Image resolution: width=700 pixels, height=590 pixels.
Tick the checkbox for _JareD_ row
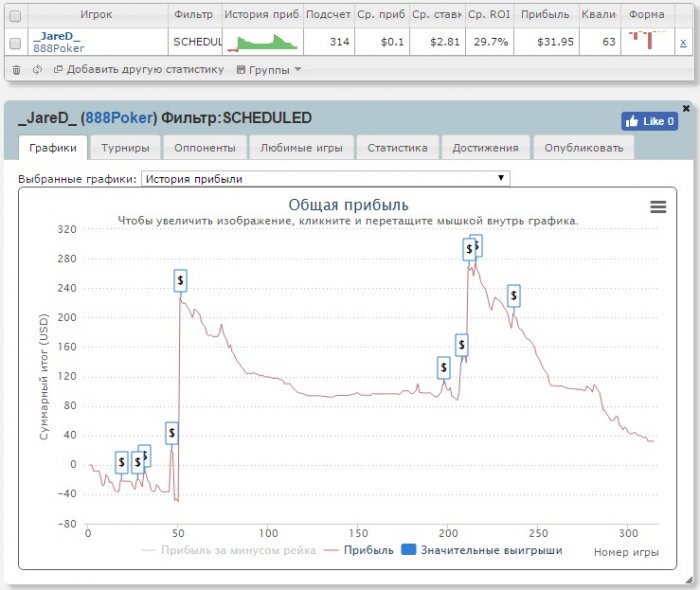click(x=15, y=43)
